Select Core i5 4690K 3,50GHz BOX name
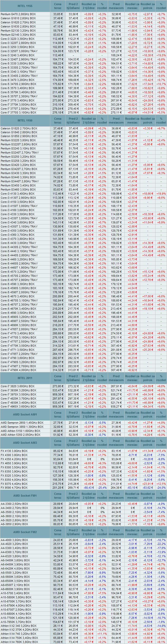Viewport: 167px width, 644px height. pos(18,325)
